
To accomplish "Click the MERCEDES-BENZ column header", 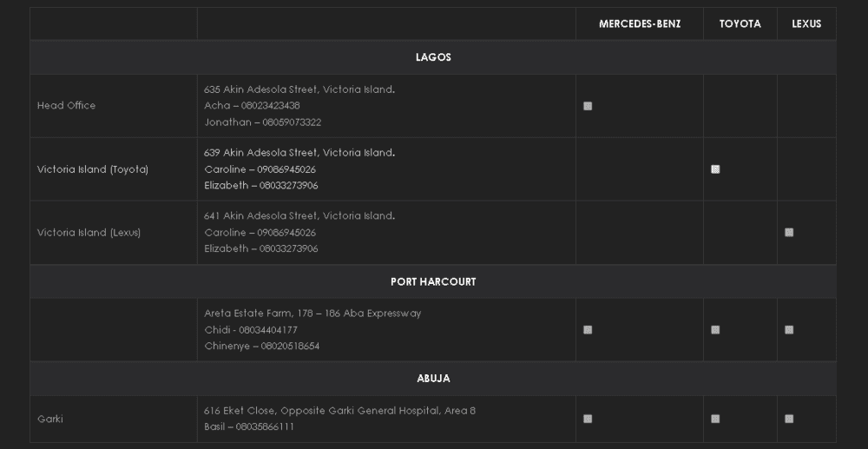I will coord(640,24).
